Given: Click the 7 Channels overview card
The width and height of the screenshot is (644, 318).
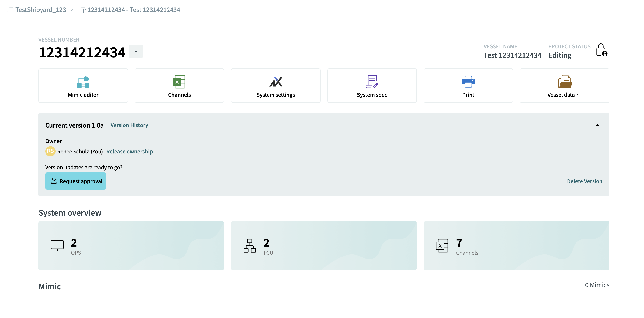Looking at the screenshot, I should pos(516,245).
